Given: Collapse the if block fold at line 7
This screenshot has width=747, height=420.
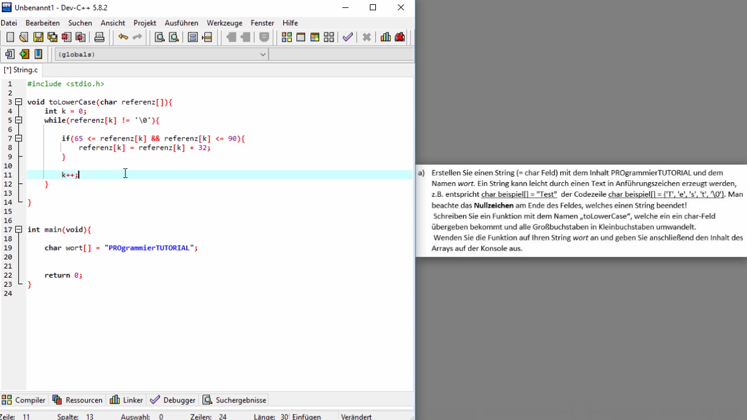Looking at the screenshot, I should point(18,139).
